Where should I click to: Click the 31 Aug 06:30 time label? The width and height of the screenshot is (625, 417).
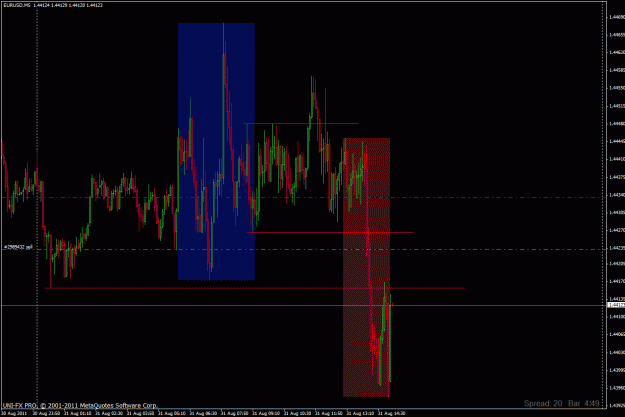203,413
